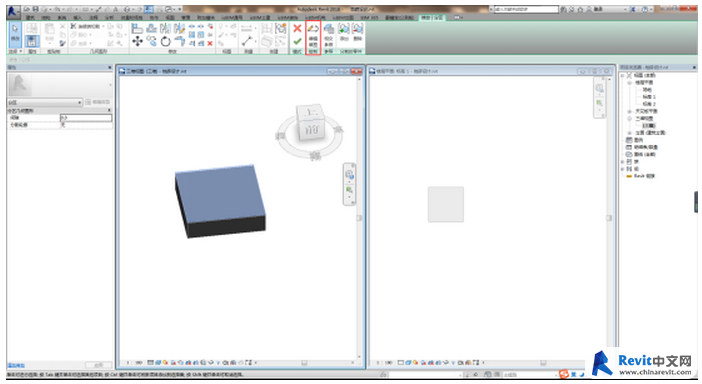Open the 管理 ribbon tab
The width and height of the screenshot is (702, 384).
pos(185,17)
